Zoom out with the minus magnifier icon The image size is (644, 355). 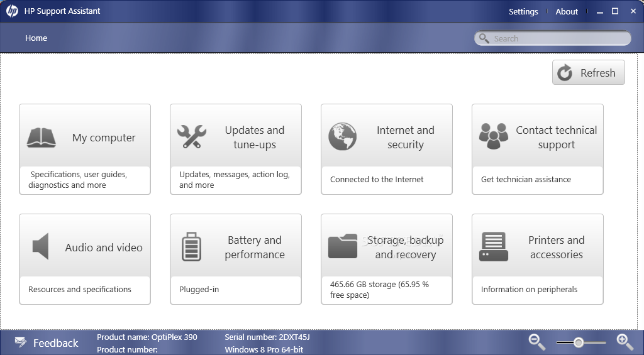pos(537,342)
